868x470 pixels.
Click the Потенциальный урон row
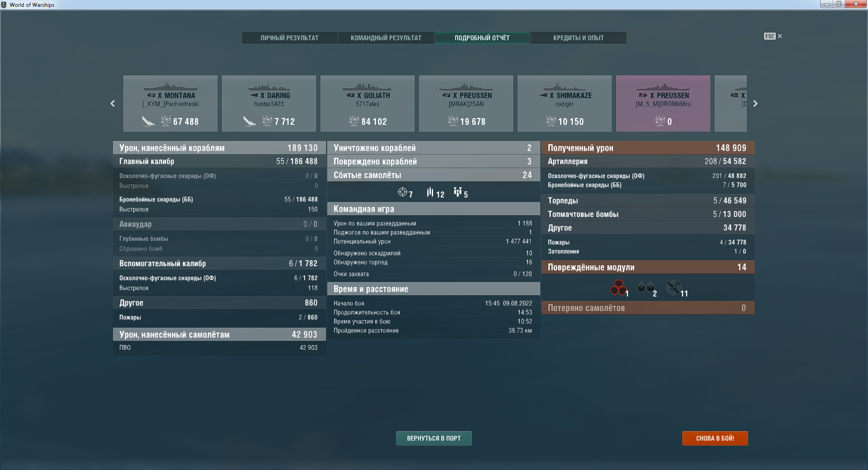click(433, 241)
